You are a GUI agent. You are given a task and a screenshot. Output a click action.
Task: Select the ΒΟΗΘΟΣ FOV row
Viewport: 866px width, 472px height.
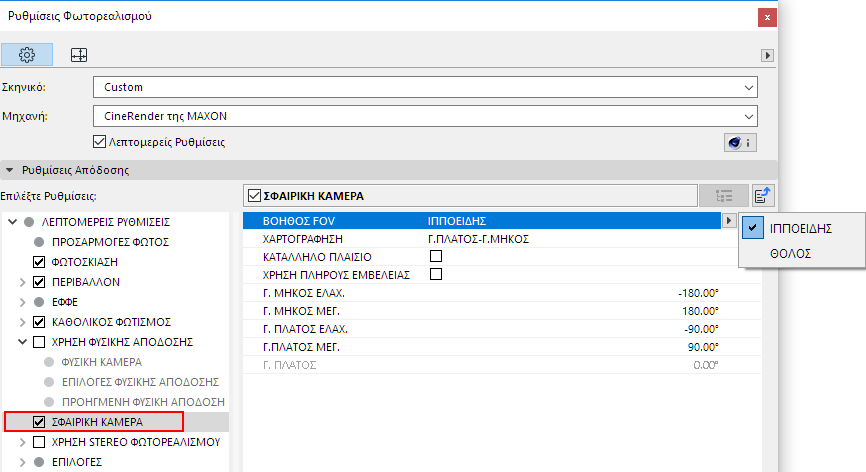[482, 221]
